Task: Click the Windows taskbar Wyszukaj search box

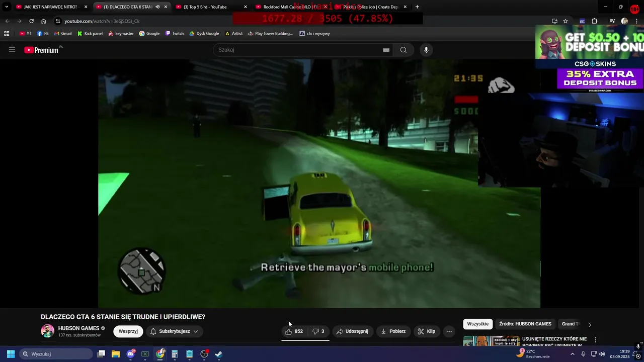Action: pos(56,354)
